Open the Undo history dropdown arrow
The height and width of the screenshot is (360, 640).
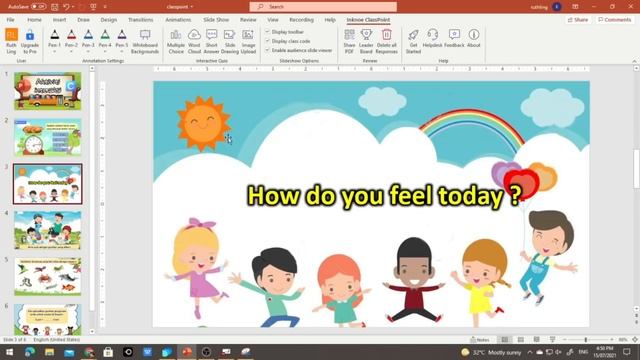pos(73,7)
